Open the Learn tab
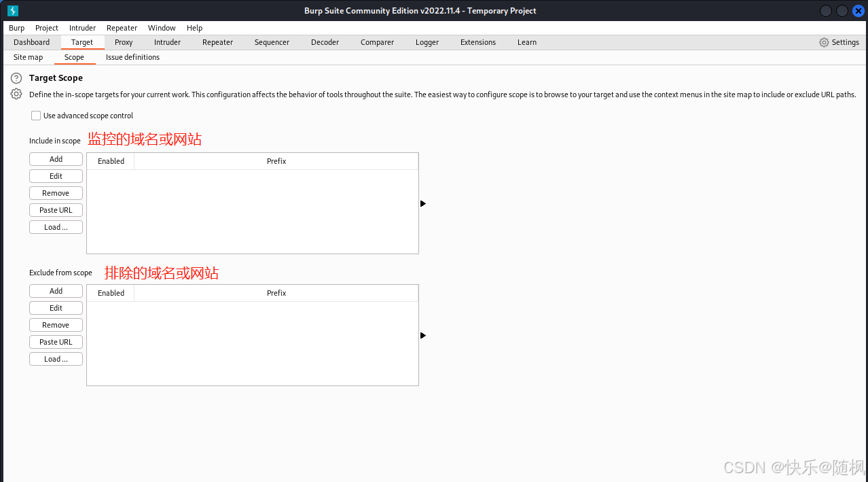This screenshot has height=482, width=868. 527,42
